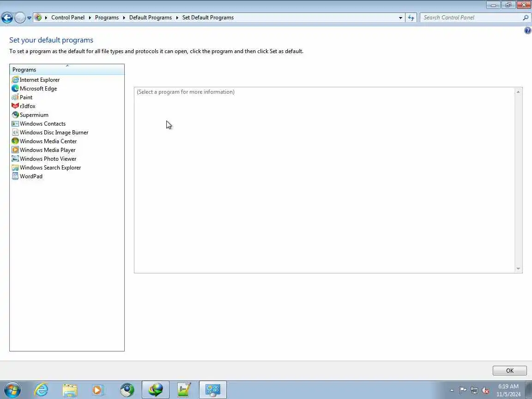Sort the list by the Programs column header
The width and height of the screenshot is (532, 399).
[x=67, y=70]
